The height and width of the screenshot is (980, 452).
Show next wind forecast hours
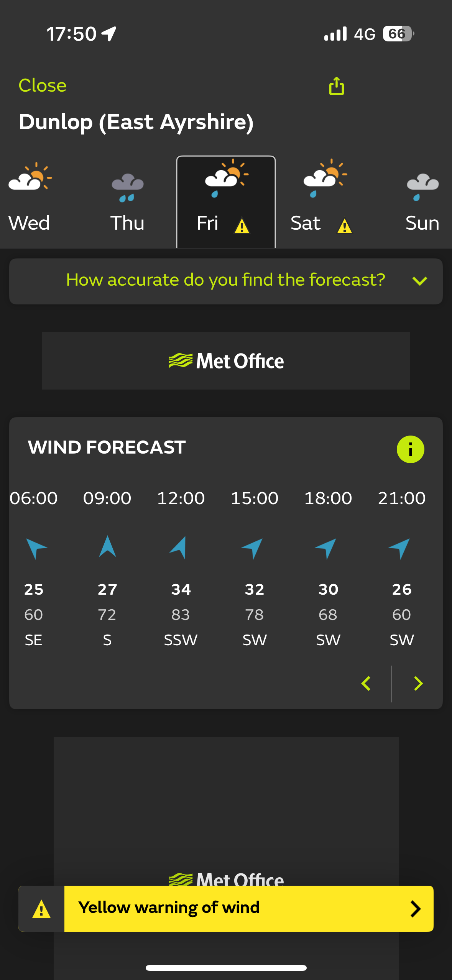(x=418, y=683)
